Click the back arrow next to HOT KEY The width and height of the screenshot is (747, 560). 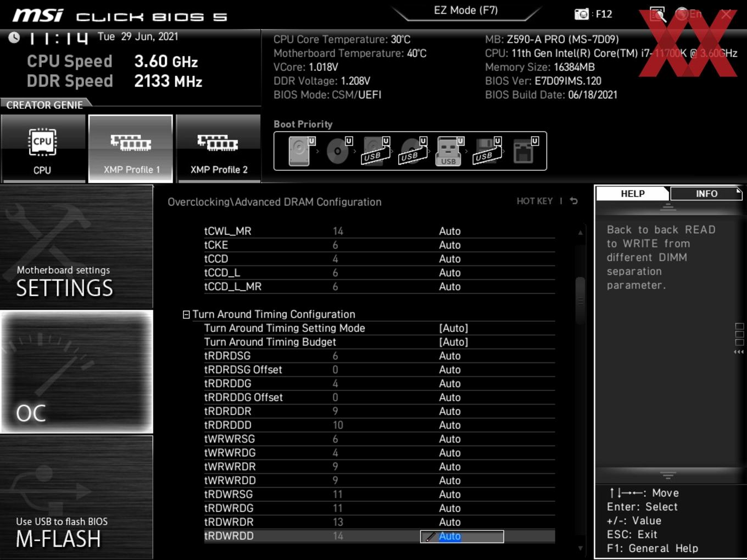point(574,201)
